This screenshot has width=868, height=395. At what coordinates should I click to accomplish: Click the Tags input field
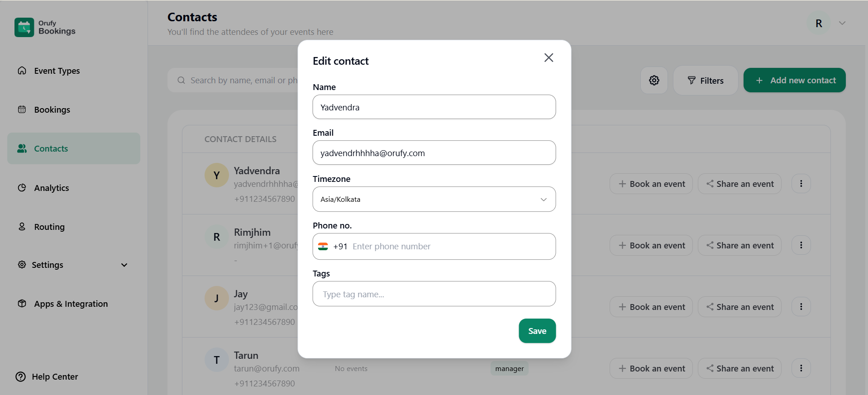(434, 294)
